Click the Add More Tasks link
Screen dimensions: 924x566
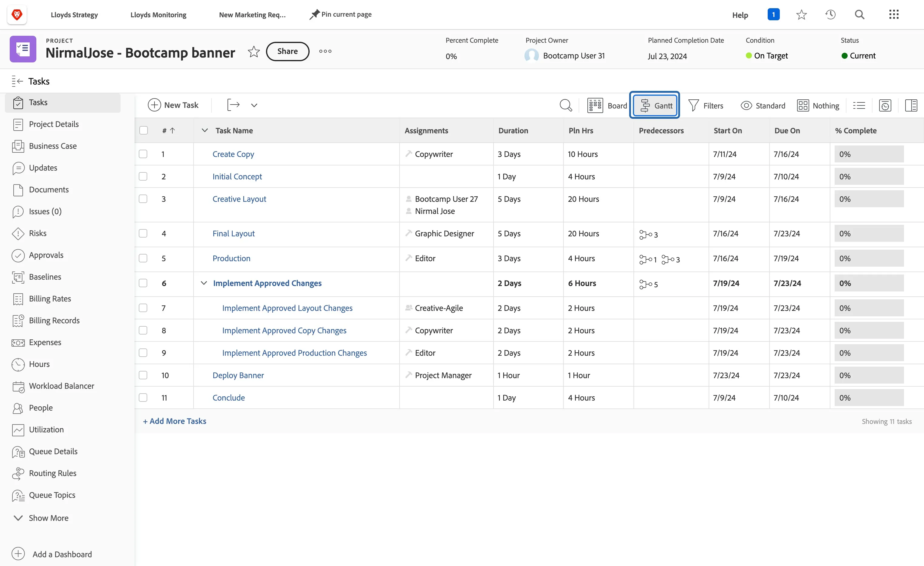[174, 421]
